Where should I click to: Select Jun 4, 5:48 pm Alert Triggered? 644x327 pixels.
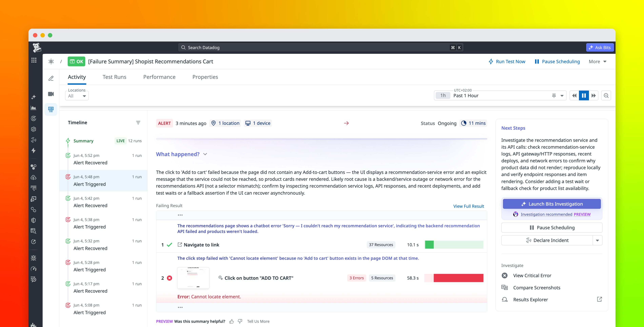103,180
